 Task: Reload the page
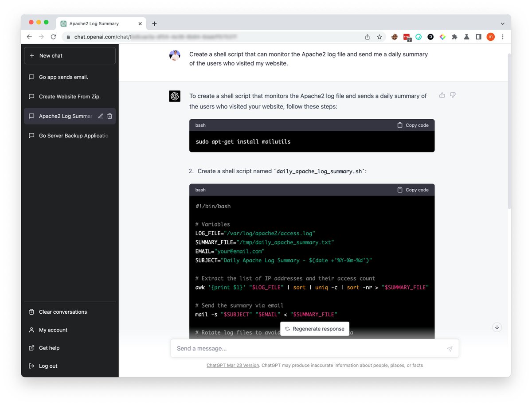click(54, 37)
